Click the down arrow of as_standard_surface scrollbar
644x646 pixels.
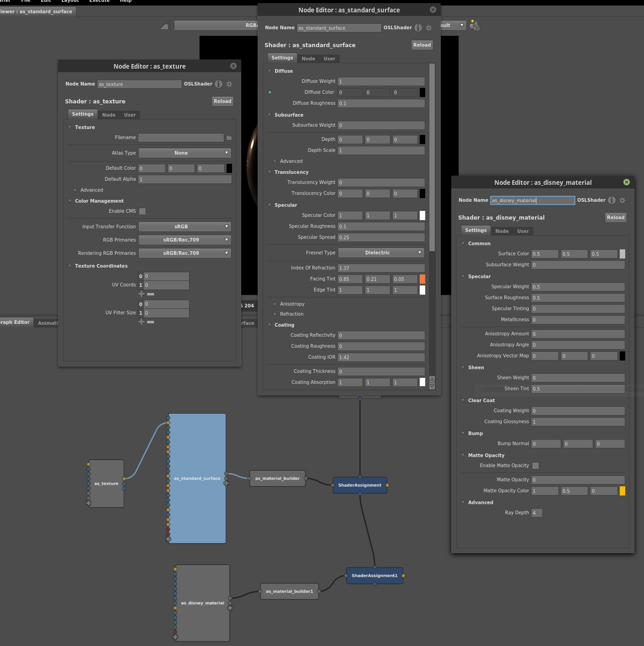coord(432,386)
